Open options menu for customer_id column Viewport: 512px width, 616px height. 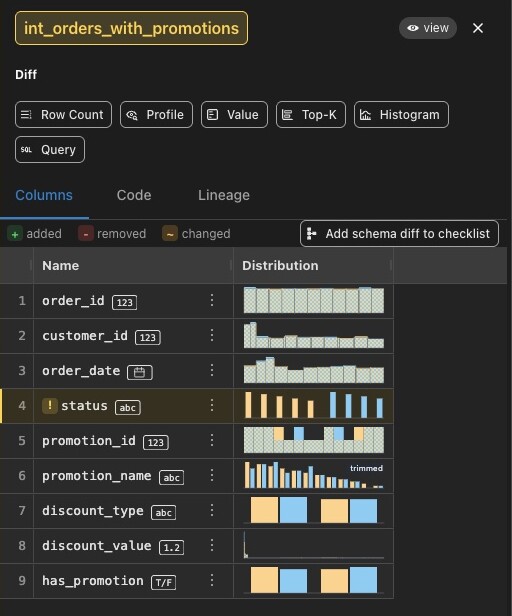tap(212, 336)
